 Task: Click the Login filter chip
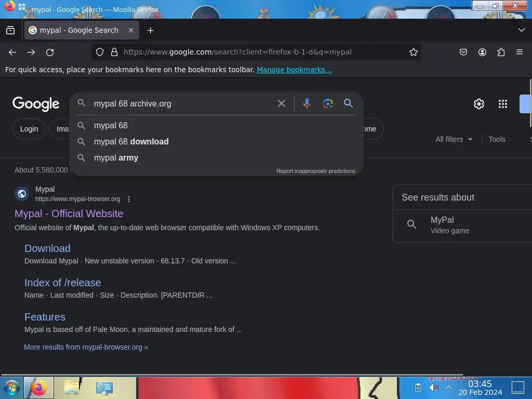click(29, 129)
